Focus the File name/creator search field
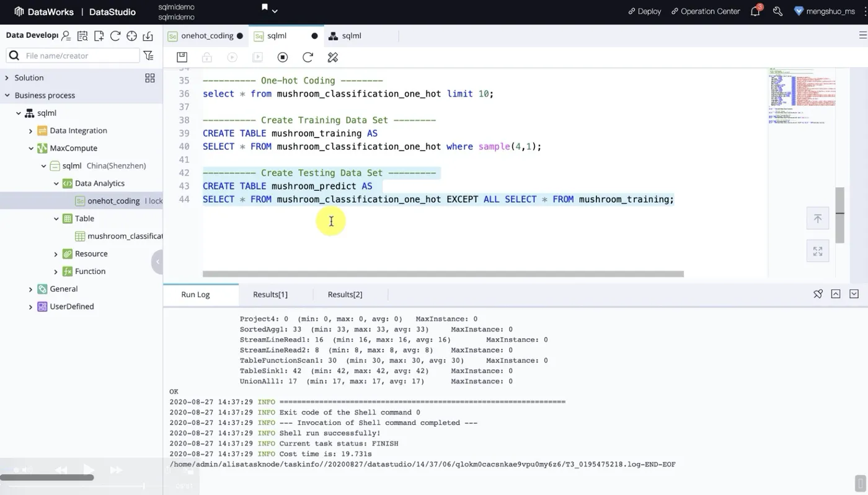Viewport: 868px width, 495px height. click(x=73, y=56)
